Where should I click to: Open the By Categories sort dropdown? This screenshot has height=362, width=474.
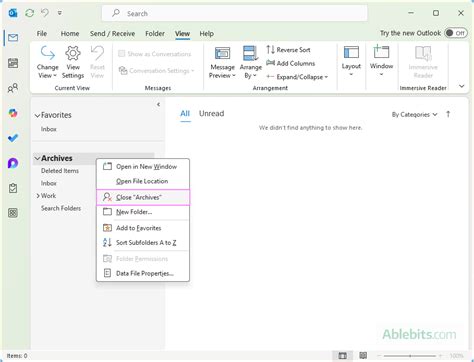coord(414,115)
